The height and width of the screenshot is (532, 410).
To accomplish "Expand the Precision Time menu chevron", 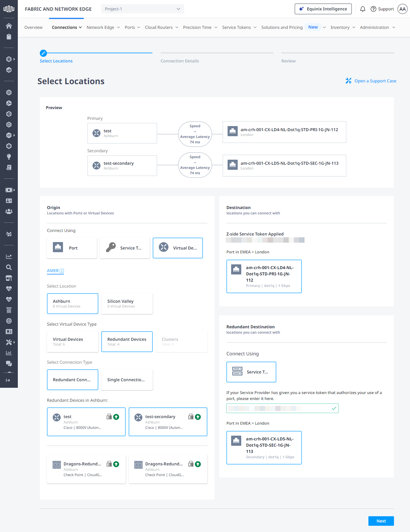I will 216,27.
